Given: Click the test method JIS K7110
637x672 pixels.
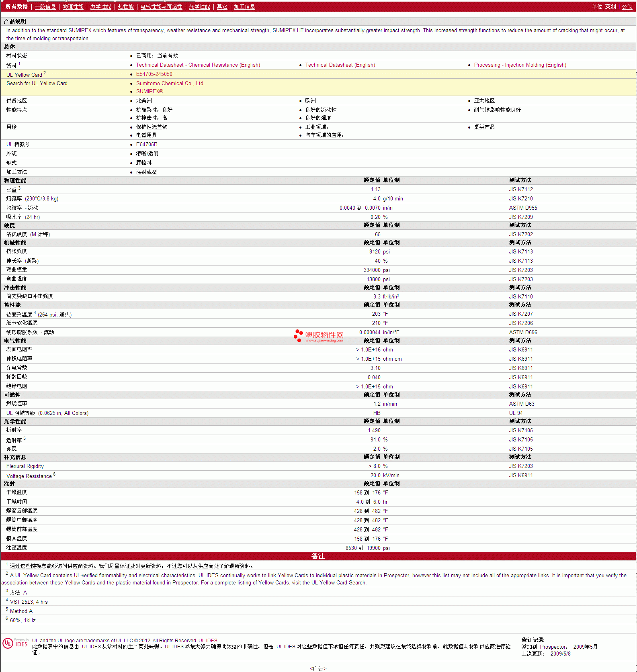Looking at the screenshot, I should [x=521, y=296].
